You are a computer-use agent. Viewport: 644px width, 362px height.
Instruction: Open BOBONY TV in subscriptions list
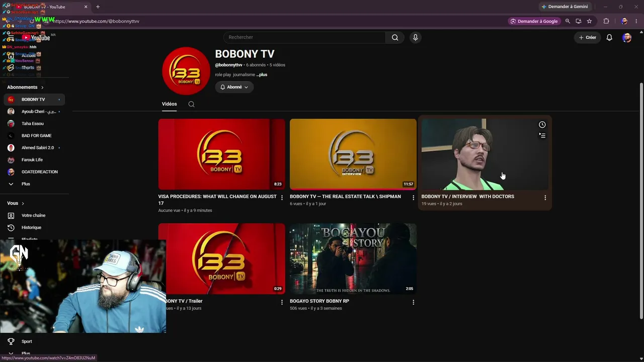click(33, 100)
